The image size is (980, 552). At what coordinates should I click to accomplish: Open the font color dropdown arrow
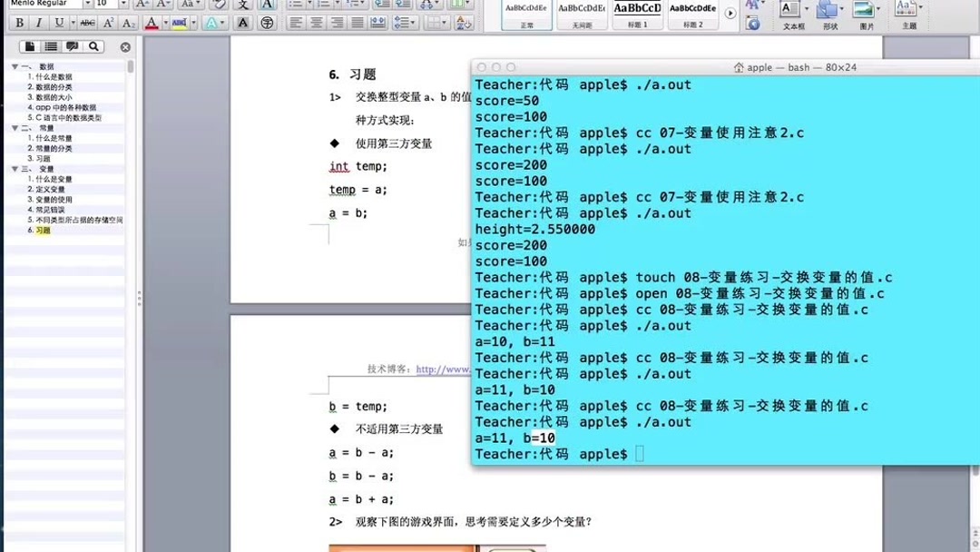click(x=165, y=23)
